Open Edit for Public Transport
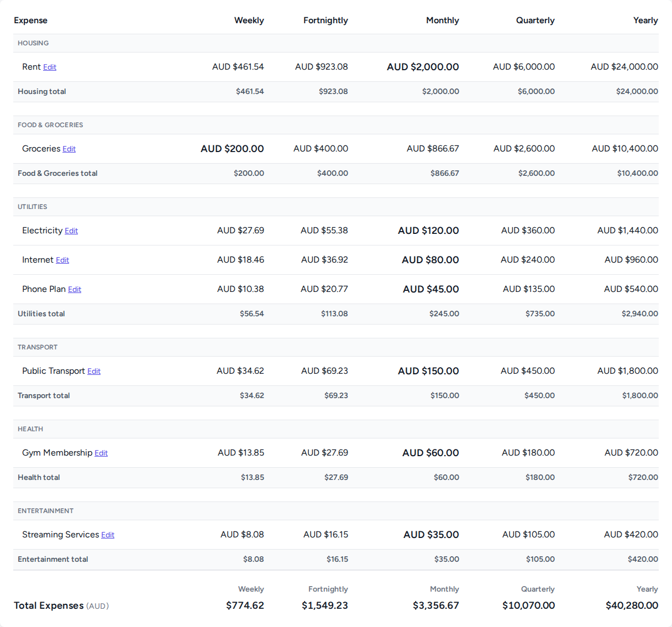 (94, 371)
